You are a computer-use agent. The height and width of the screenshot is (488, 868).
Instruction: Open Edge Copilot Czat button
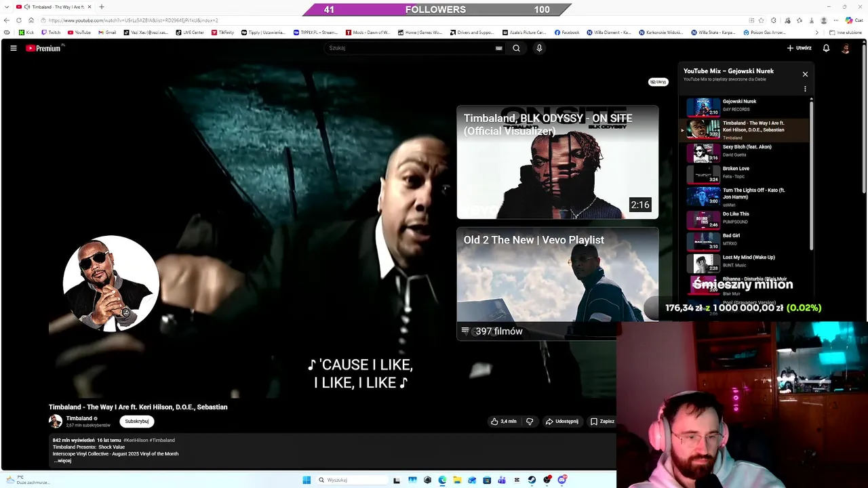click(853, 20)
